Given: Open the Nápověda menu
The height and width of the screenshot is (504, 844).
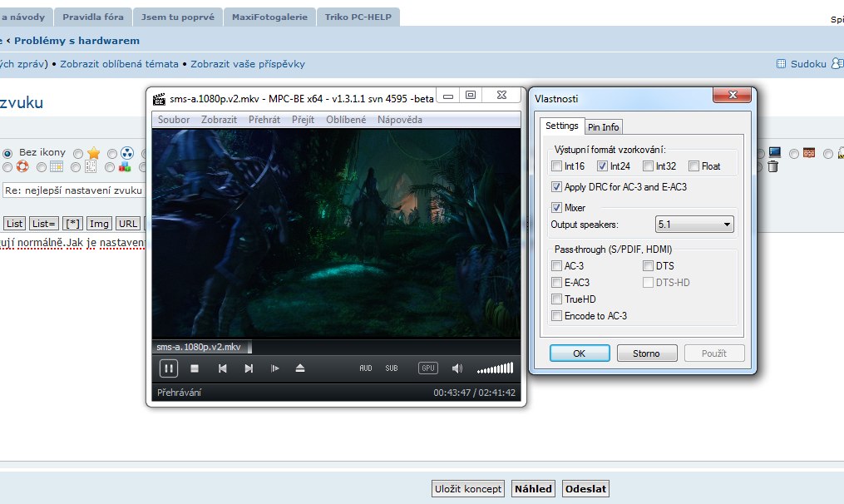Looking at the screenshot, I should (x=400, y=120).
